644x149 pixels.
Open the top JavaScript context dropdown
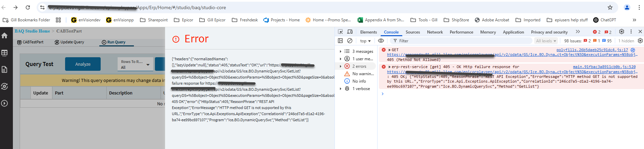[x=365, y=41]
